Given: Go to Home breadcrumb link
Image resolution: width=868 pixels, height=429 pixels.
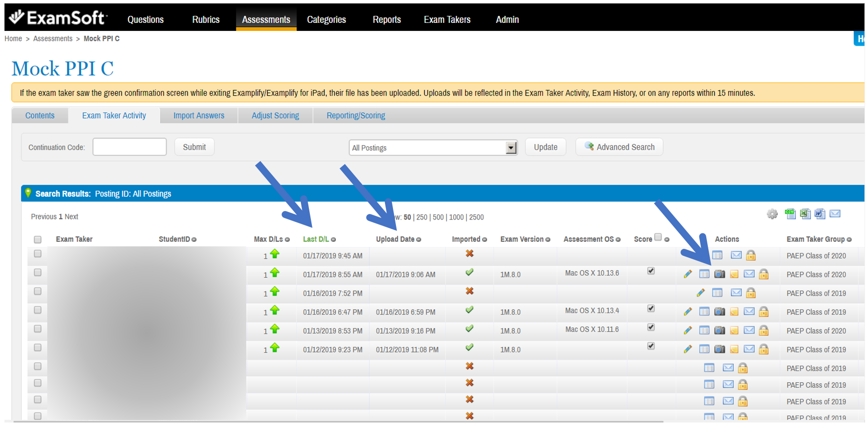Looking at the screenshot, I should point(13,39).
